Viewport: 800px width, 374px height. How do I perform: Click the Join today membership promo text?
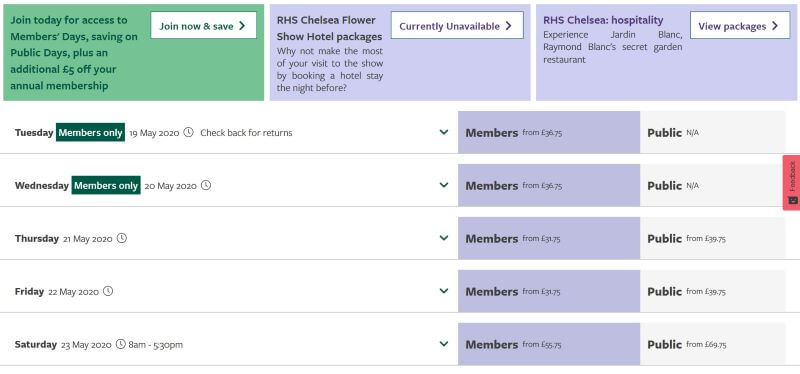[74, 53]
